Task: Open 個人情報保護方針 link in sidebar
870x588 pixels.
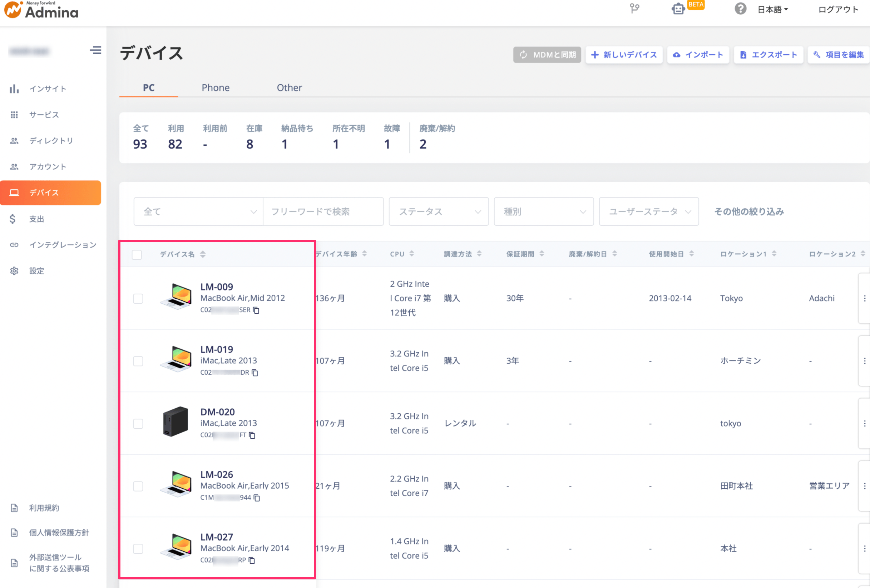Action: (59, 532)
